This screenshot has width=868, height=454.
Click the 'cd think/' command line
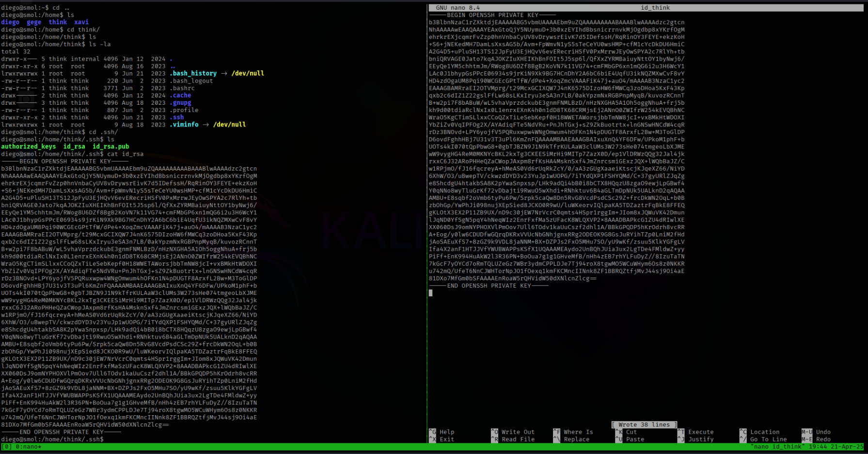coord(50,30)
